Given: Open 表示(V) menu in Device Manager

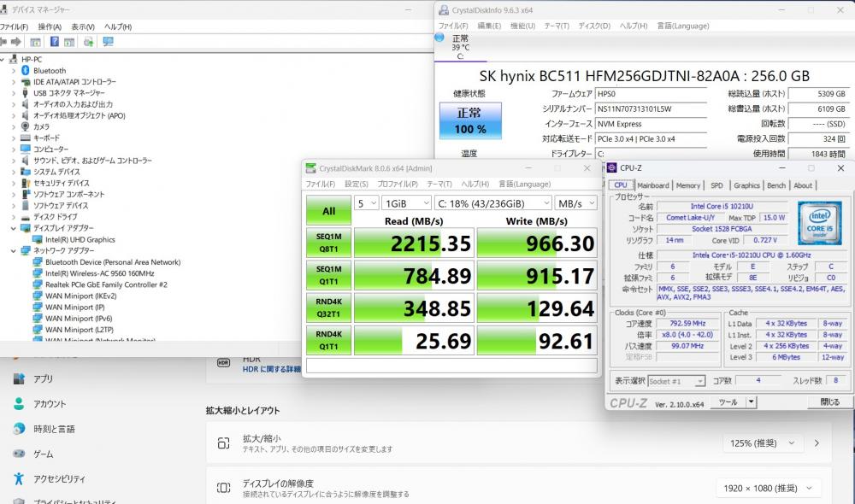Looking at the screenshot, I should pos(83,26).
